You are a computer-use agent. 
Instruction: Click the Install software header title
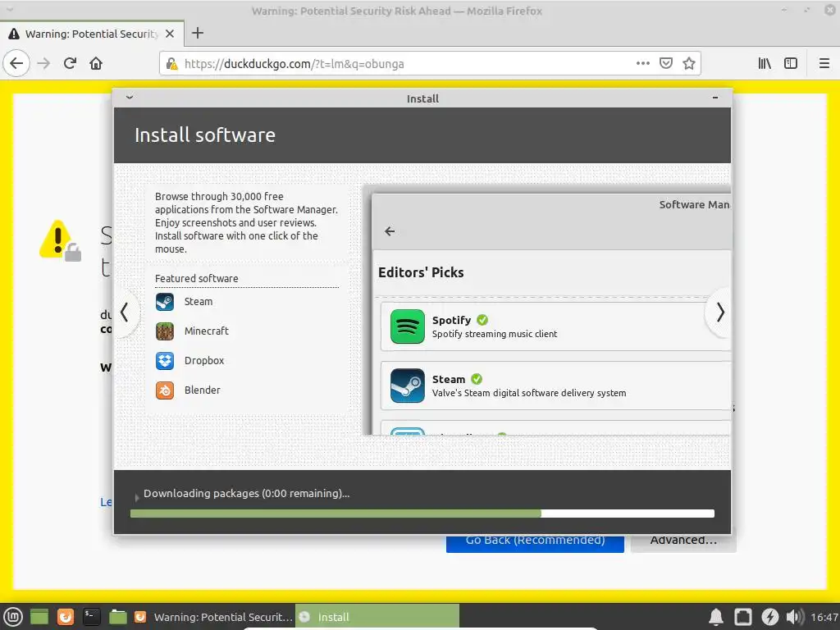(204, 135)
